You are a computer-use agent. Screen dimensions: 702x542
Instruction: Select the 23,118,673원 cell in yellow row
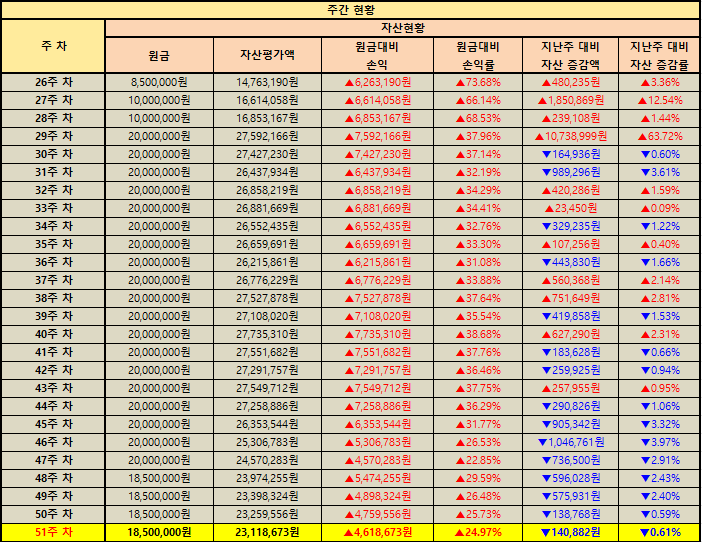267,532
